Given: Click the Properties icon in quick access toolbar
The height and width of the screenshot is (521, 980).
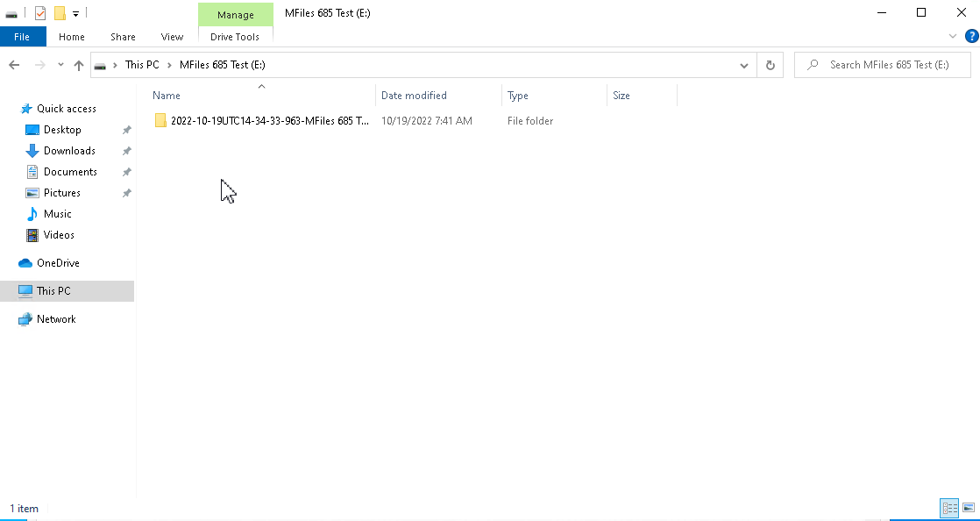Looking at the screenshot, I should tap(40, 13).
